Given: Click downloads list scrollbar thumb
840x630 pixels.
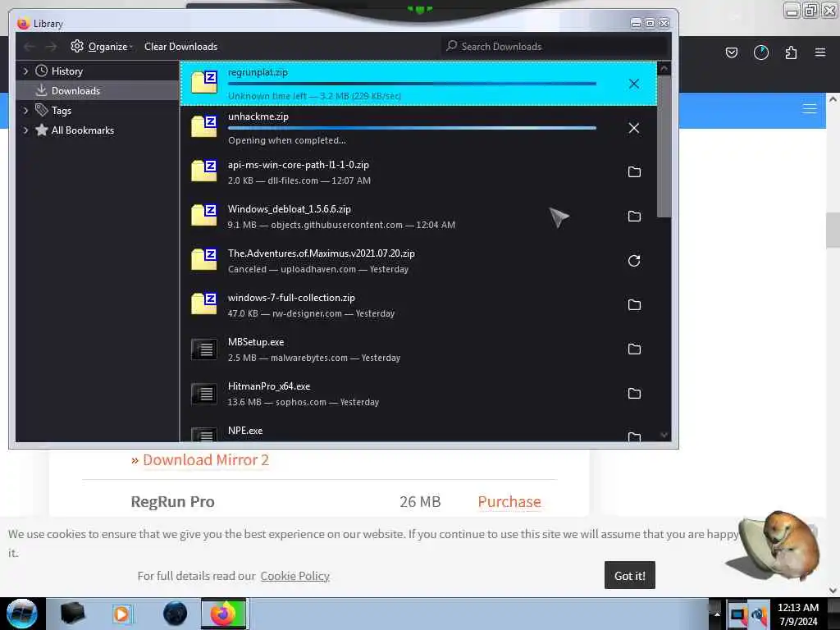Looking at the screenshot, I should 664,146.
